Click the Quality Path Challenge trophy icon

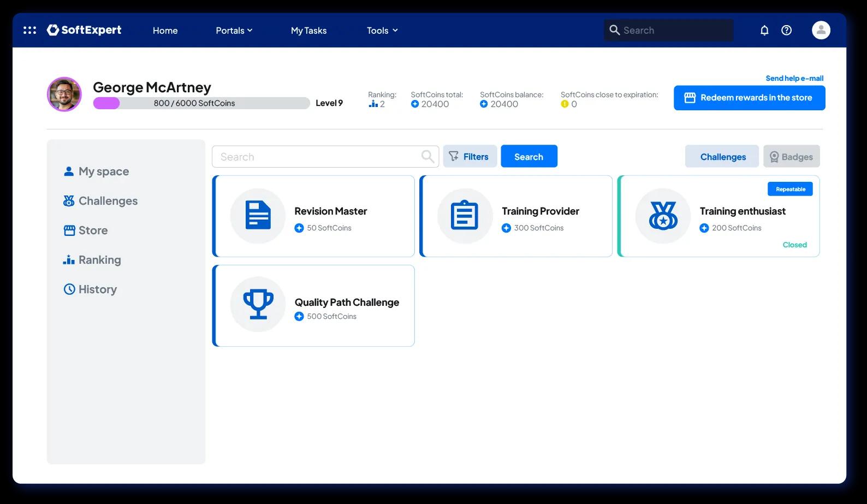(x=258, y=304)
